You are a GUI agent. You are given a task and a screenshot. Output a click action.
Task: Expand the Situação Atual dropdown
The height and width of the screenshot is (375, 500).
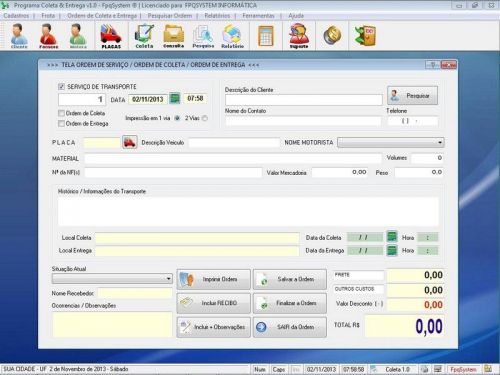169,279
